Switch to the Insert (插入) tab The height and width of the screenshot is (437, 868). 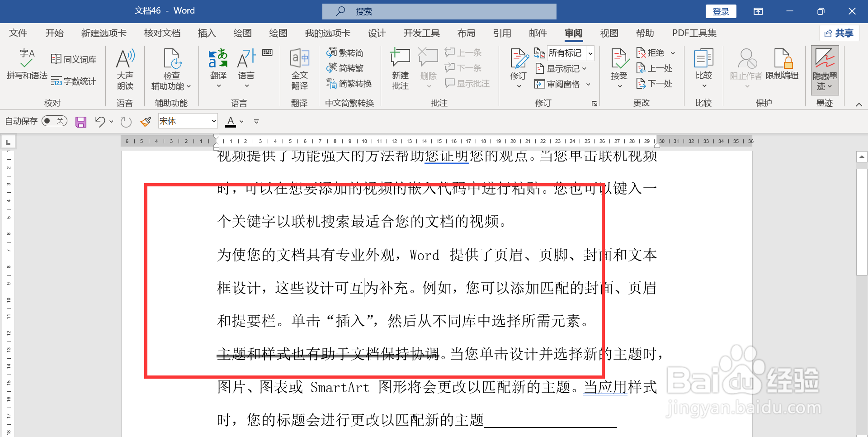[x=207, y=33]
